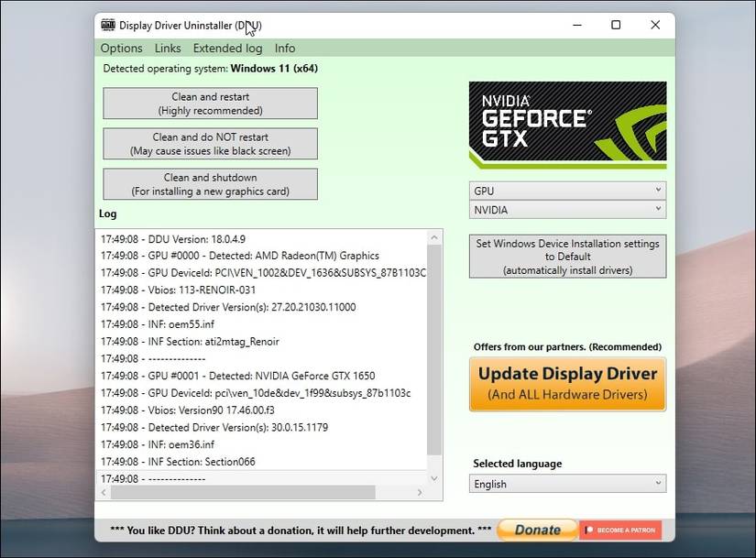Click the Update Display Driver offer

pyautogui.click(x=566, y=383)
